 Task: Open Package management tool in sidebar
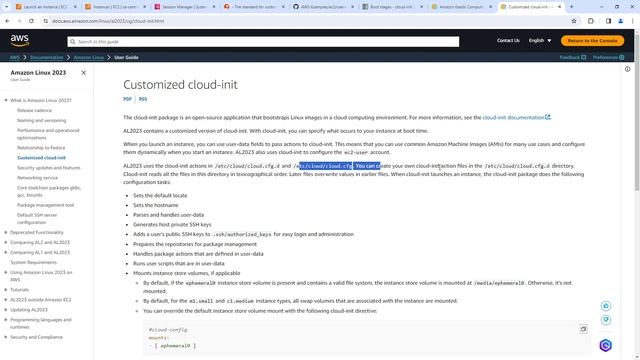point(45,205)
